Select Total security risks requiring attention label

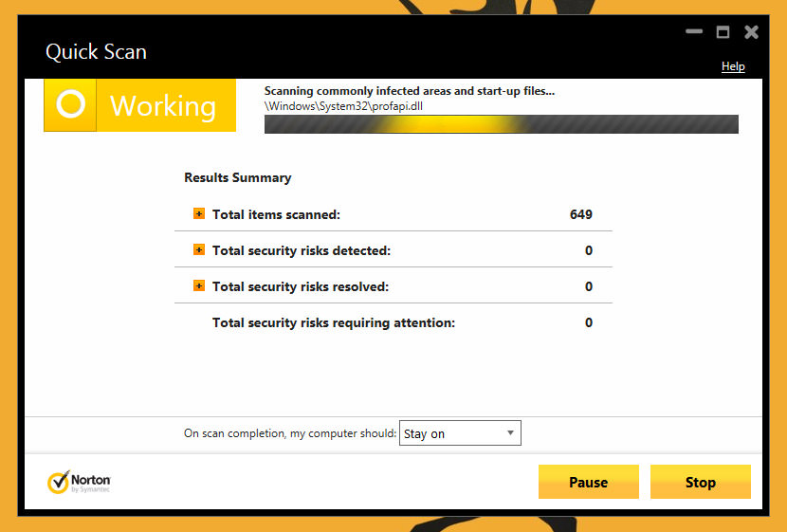pos(333,322)
